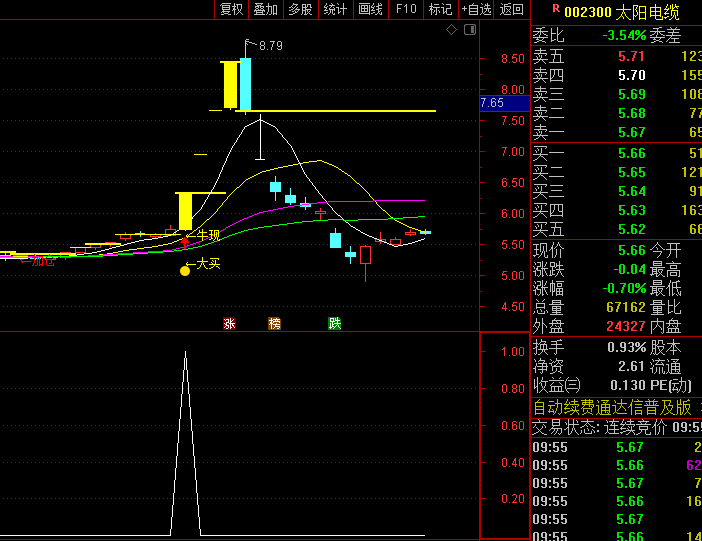Toggle 复权 price adjustment
702x541 pixels.
tap(232, 10)
